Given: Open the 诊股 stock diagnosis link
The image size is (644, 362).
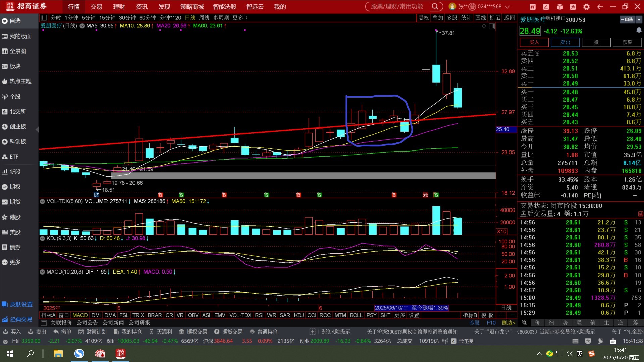Looking at the screenshot, I should point(474,323).
